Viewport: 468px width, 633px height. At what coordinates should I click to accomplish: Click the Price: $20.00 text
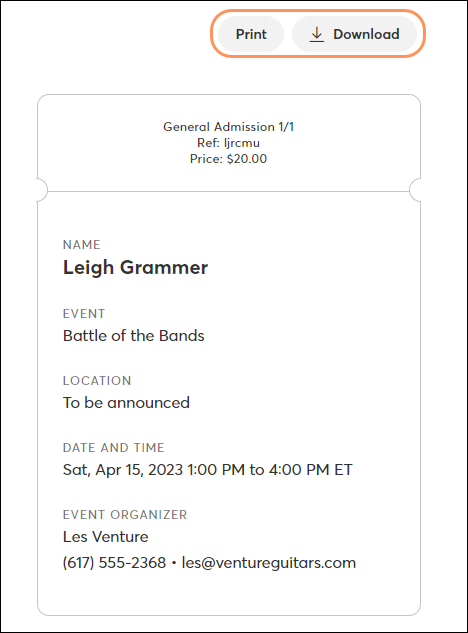[x=229, y=159]
